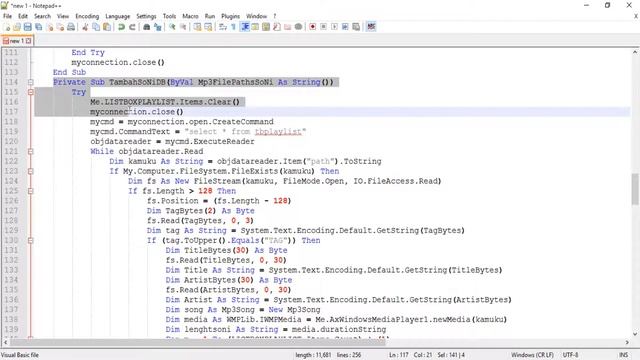The image size is (640, 360).
Task: Toggle the indent guide toolbar button
Action: pos(245,27)
